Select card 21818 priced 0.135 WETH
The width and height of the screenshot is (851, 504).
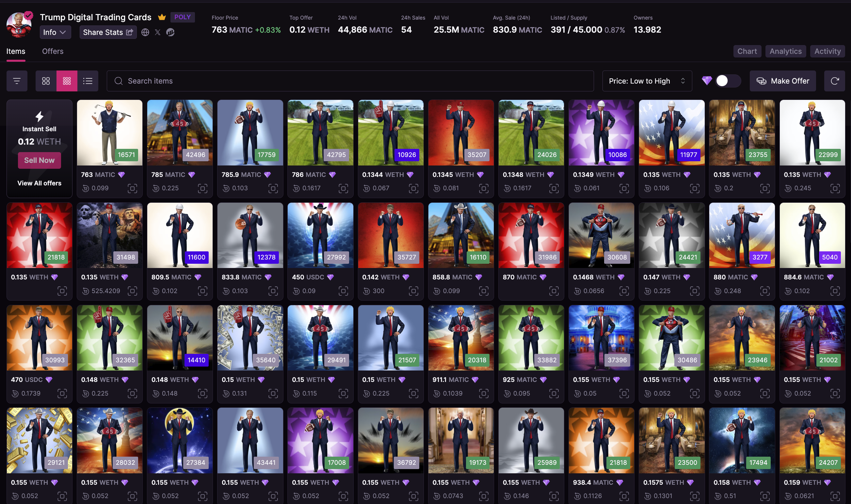point(62,291)
